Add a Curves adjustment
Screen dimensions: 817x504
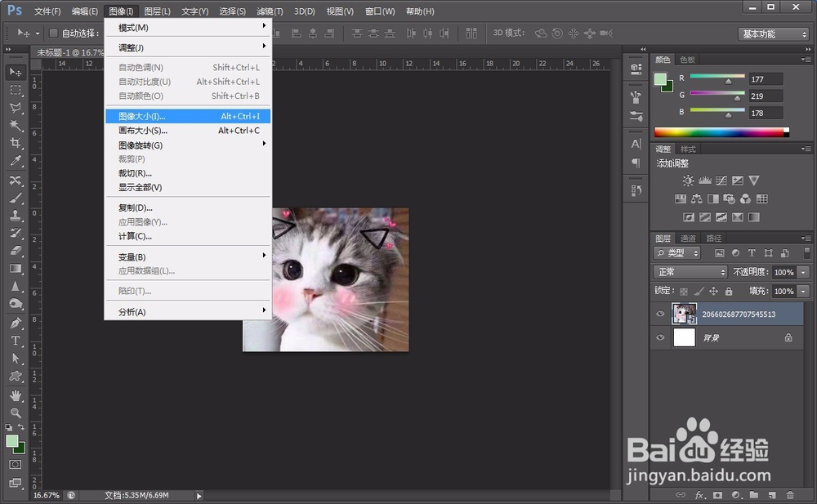point(721,181)
